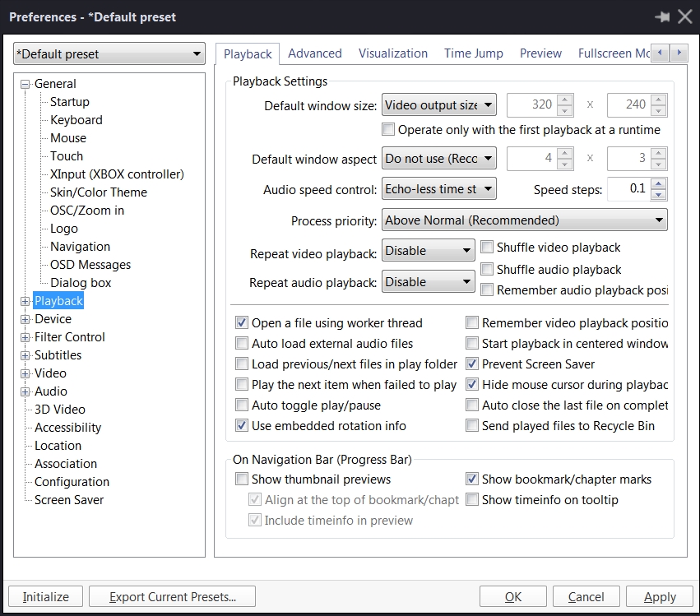This screenshot has height=616, width=700.
Task: Switch to the Visualization tab
Action: pos(392,53)
